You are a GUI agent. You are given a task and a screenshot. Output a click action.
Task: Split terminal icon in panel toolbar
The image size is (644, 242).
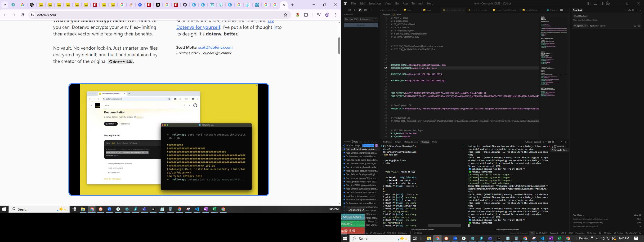tap(550, 142)
